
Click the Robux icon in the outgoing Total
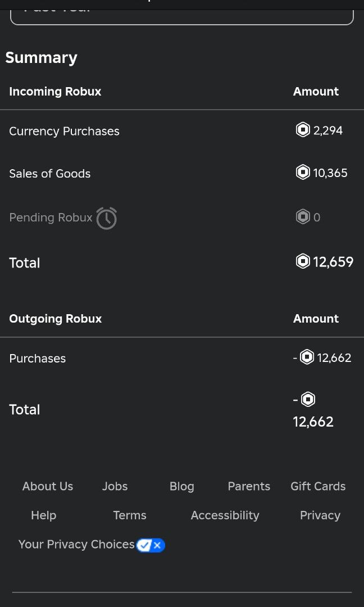(x=308, y=399)
